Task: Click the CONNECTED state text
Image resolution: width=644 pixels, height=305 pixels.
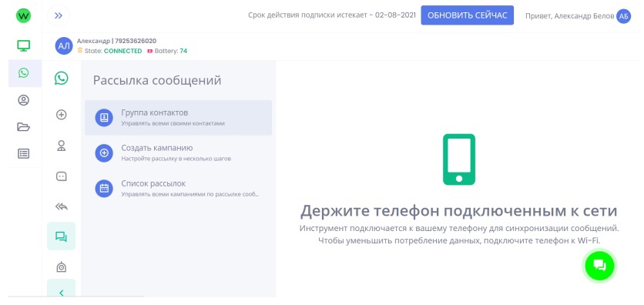Action: pyautogui.click(x=122, y=51)
